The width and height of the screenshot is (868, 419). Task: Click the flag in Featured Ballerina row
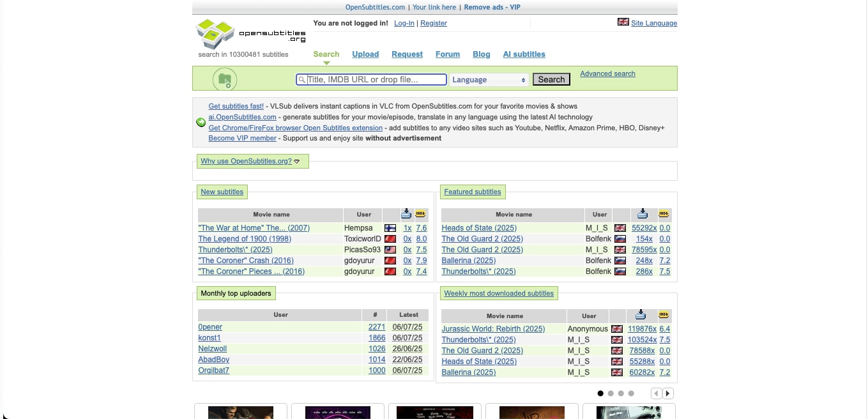(620, 261)
